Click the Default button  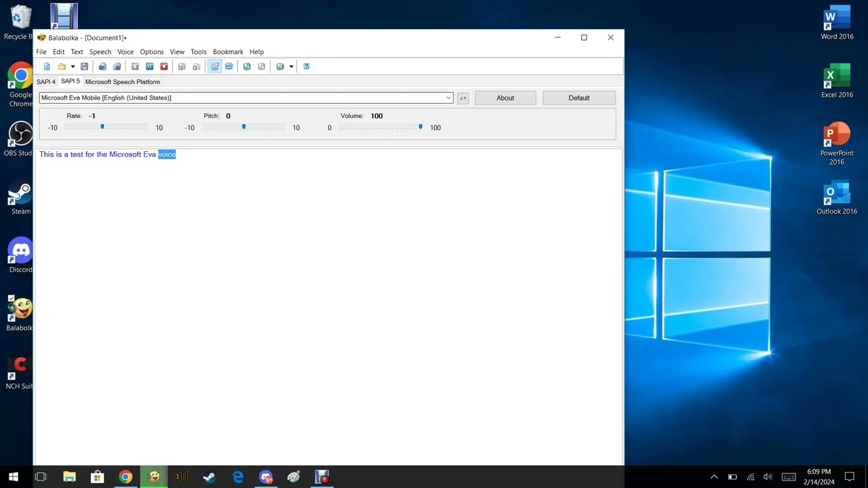[x=579, y=98]
